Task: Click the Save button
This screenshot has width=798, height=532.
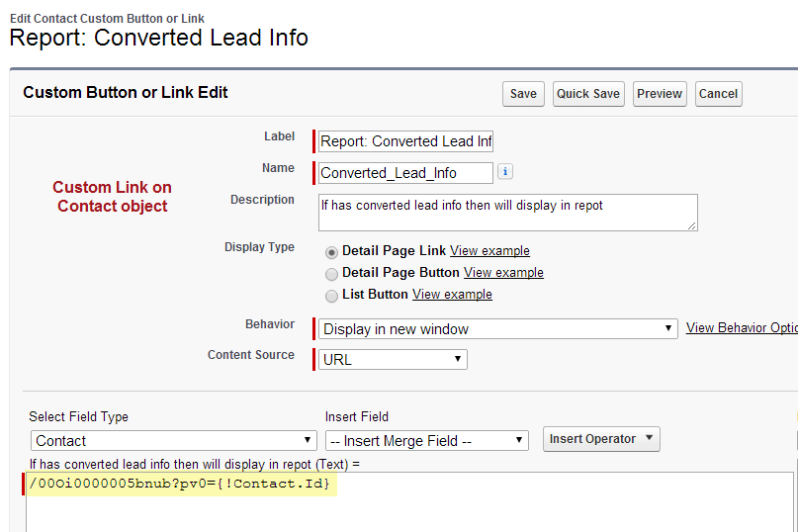Action: click(523, 94)
